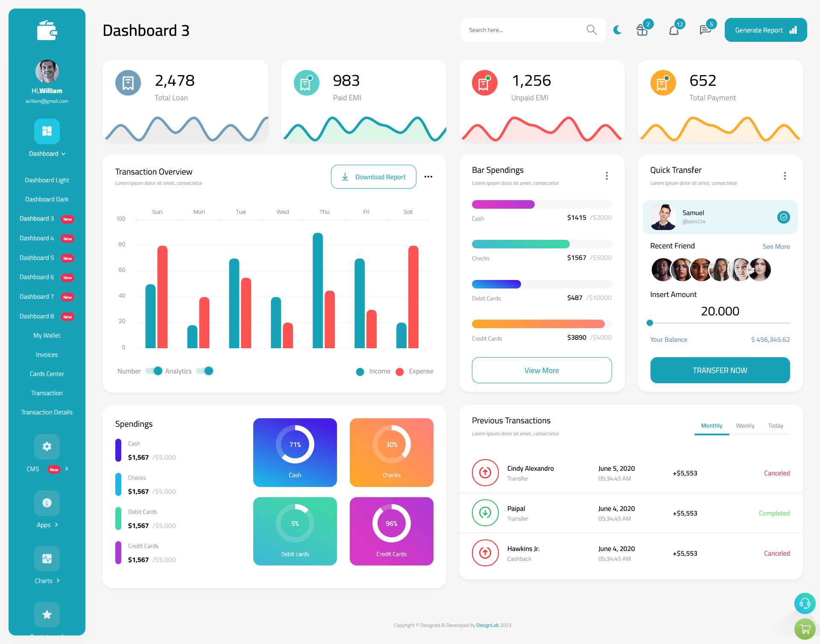Click the Paid EMI summary icon
Image resolution: width=820 pixels, height=644 pixels.
305,81
